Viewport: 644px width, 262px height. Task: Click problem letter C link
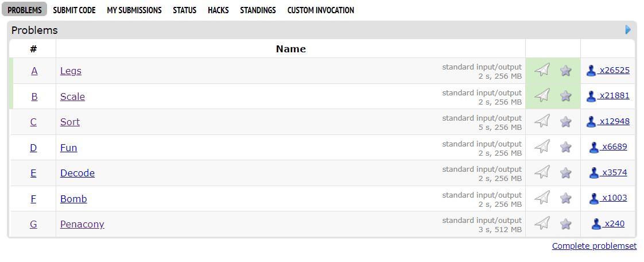(x=33, y=122)
